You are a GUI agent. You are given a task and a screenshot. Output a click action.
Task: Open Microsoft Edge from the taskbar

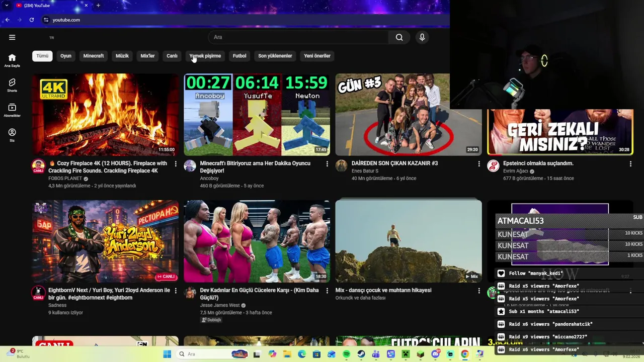point(302,354)
